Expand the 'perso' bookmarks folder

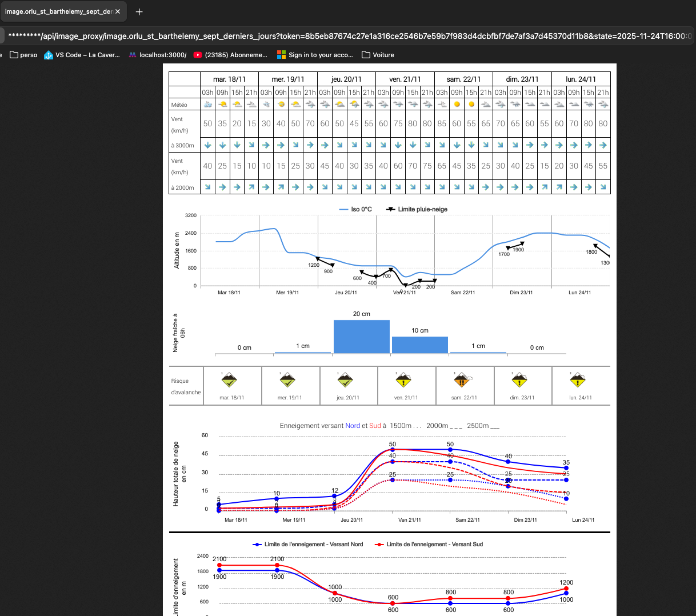click(x=23, y=55)
